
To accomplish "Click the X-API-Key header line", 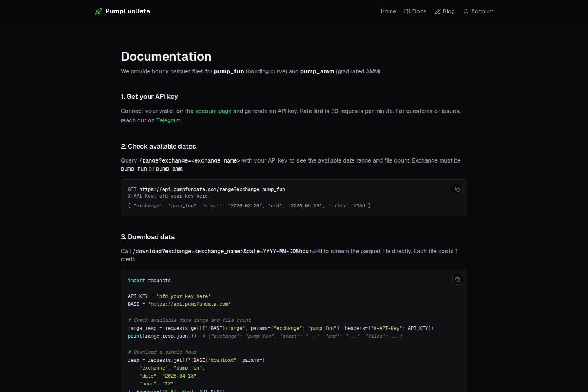I will pos(168,196).
